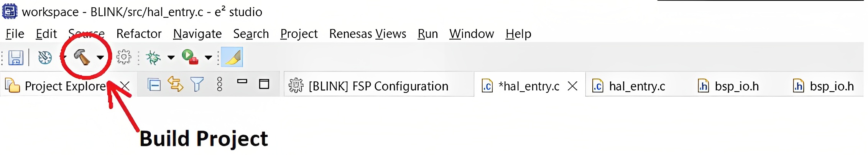Click the yellow highlighter toolbar icon
This screenshot has width=868, height=155.
point(232,57)
